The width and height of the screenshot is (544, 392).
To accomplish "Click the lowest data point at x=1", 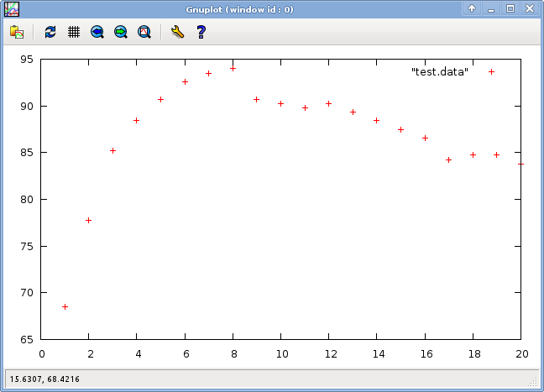I will 65,307.
